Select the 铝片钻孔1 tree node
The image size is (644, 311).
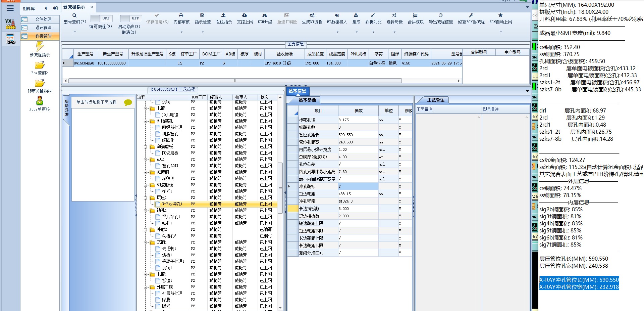click(x=171, y=217)
